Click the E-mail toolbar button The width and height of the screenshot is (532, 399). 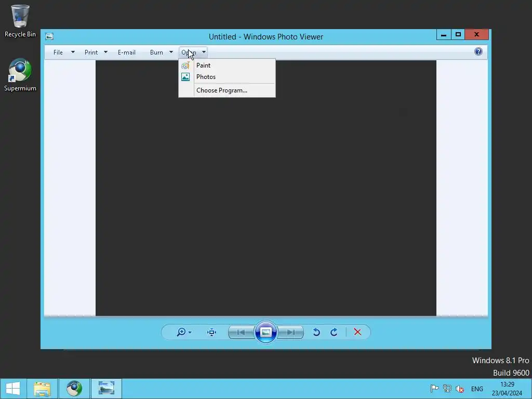[x=127, y=52]
